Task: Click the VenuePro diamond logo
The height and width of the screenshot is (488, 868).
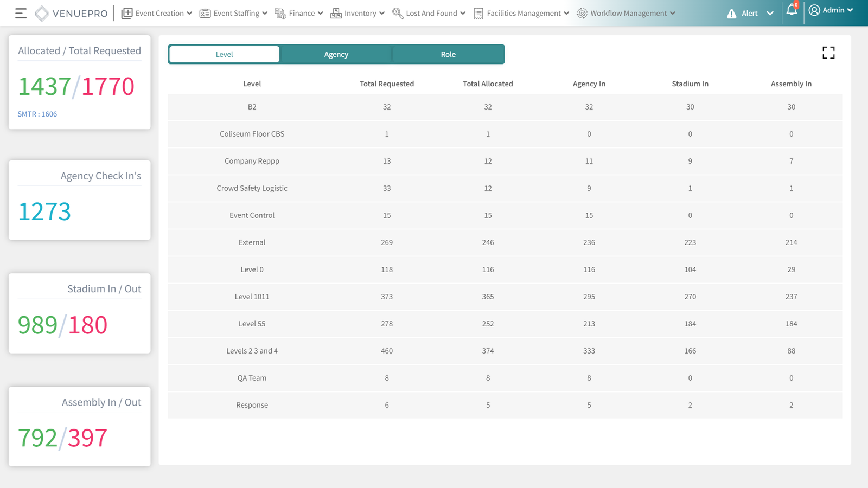Action: click(x=42, y=14)
